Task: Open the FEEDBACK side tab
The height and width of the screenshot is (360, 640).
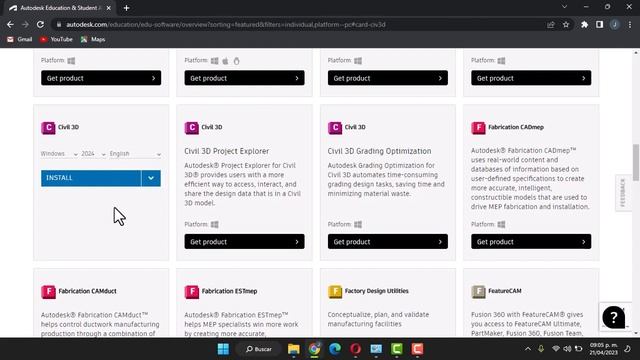Action: point(623,193)
